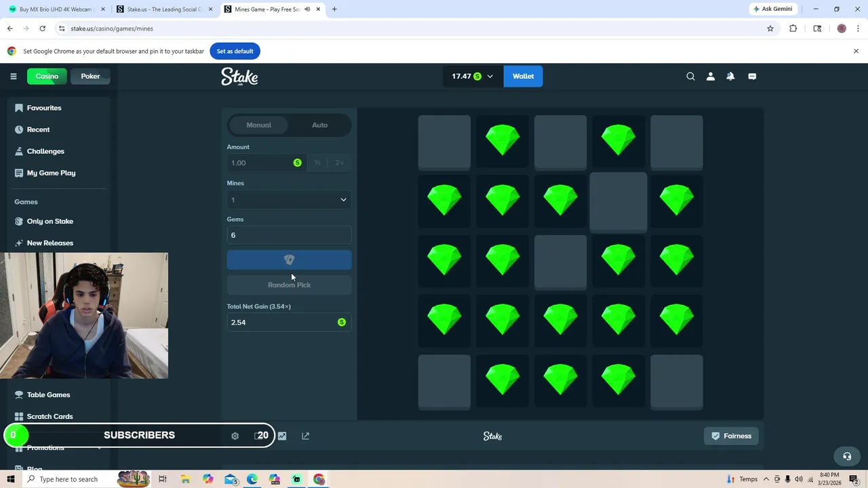Click the bookmark star in address bar
The width and height of the screenshot is (868, 488).
(770, 28)
